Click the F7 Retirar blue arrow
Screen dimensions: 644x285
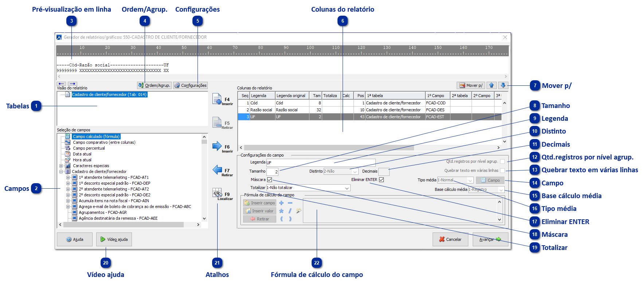tap(217, 170)
